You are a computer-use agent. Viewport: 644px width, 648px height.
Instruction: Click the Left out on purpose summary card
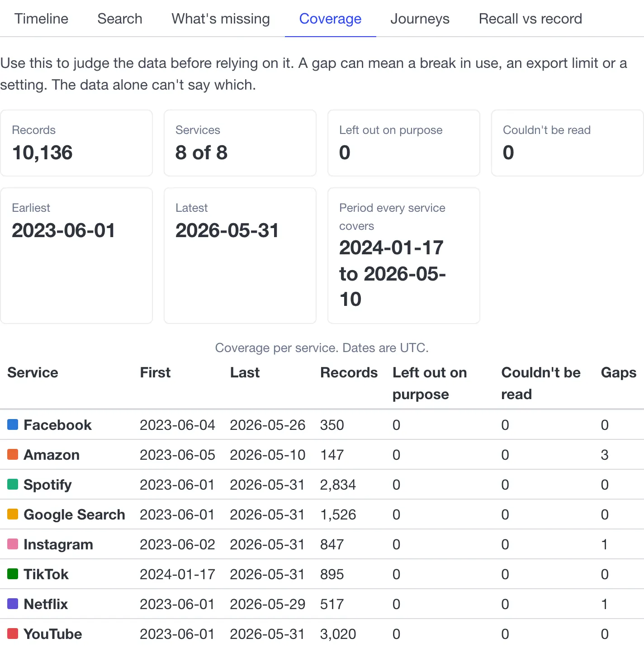[404, 143]
